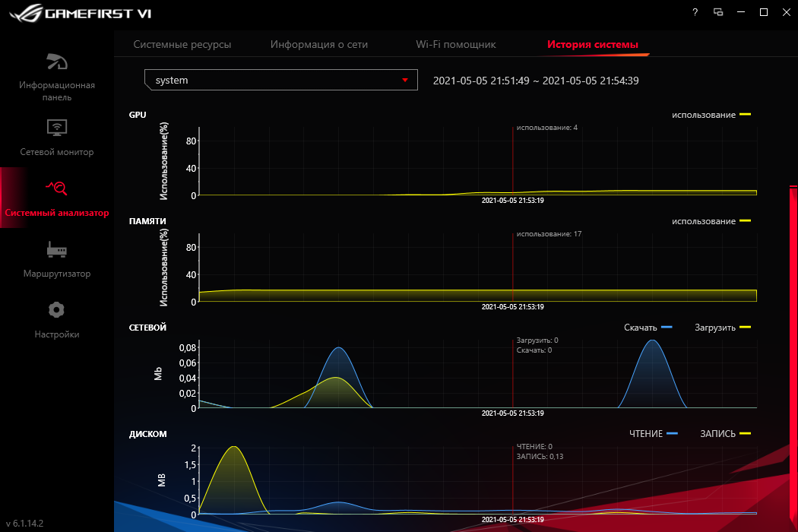The image size is (798, 532).
Task: Click the Информационная панель sidebar label
Action: pyautogui.click(x=57, y=91)
